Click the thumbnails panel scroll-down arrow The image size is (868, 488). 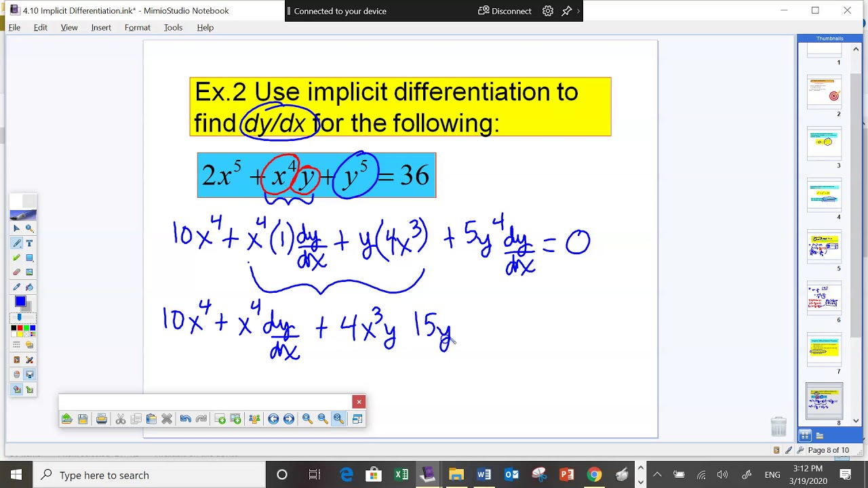tap(856, 421)
